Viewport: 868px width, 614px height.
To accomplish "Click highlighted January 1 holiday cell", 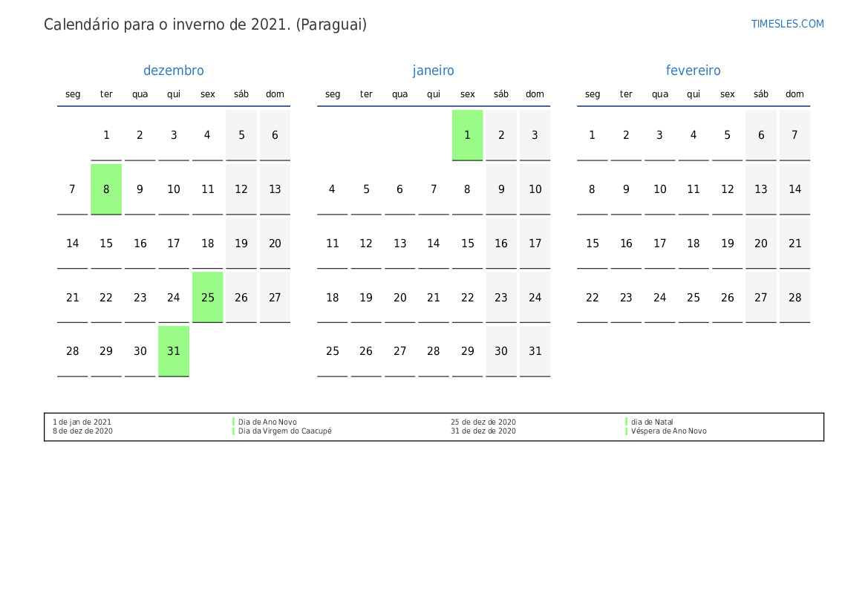I will point(467,135).
